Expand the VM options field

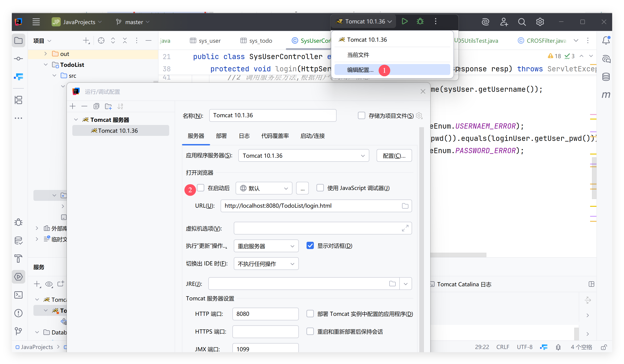click(x=405, y=228)
